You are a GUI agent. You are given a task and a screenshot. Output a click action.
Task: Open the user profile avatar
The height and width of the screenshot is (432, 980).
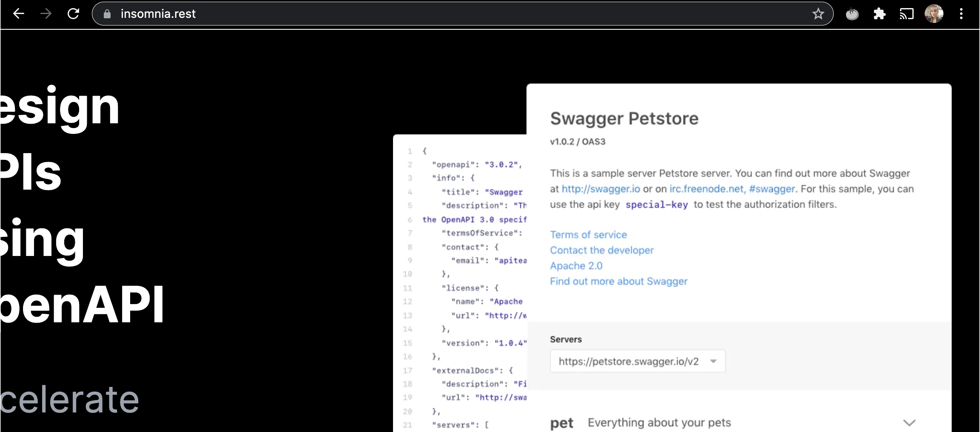934,14
